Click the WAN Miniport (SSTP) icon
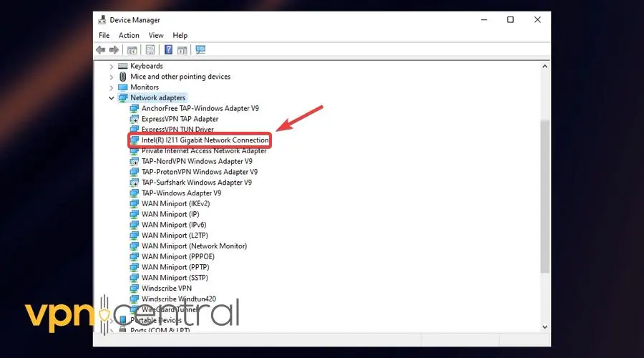 135,278
